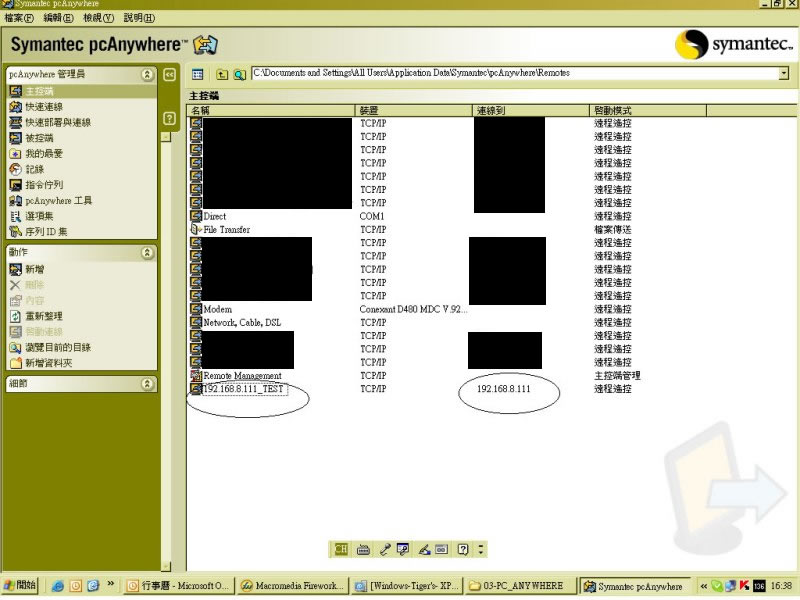
Task: Click the scroll-down arrow of the left panel scrollbar
Action: tap(166, 566)
